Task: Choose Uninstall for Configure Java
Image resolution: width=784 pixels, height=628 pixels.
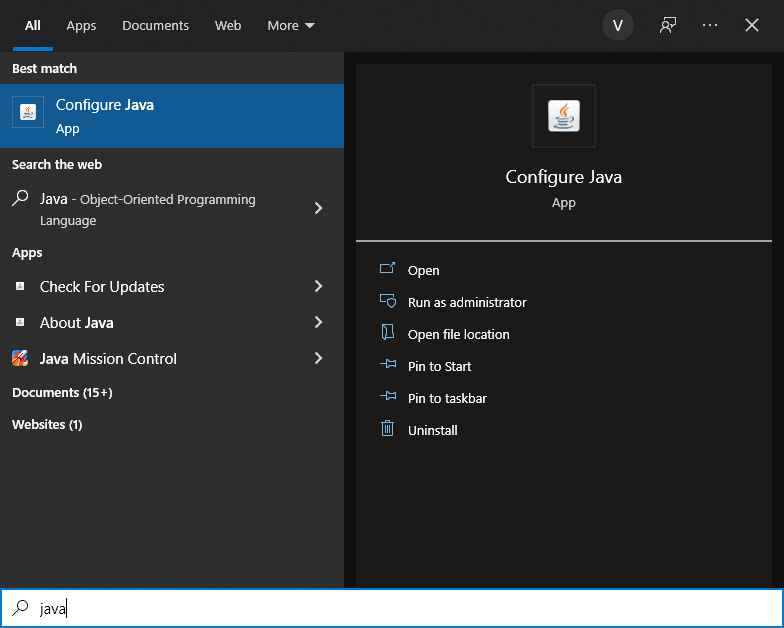Action: 432,430
